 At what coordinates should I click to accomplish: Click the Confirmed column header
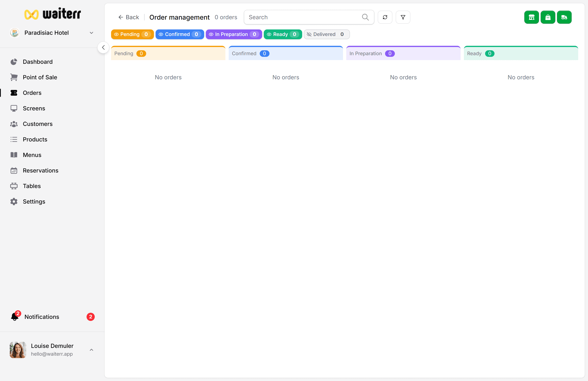pos(286,53)
